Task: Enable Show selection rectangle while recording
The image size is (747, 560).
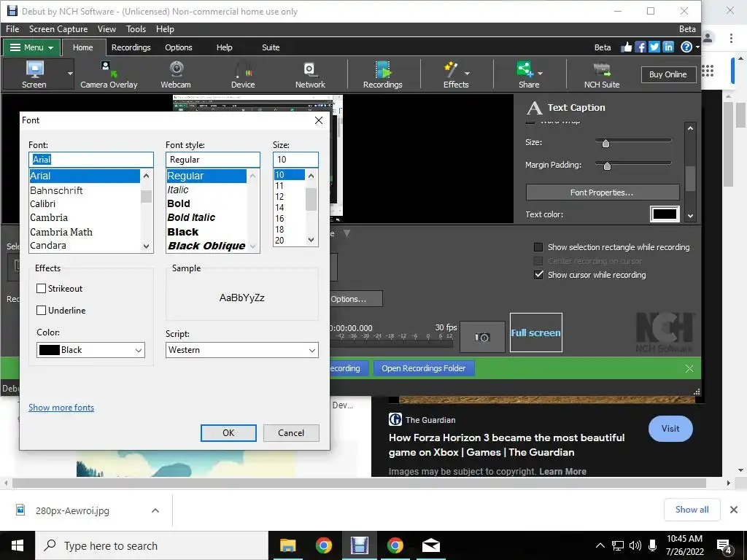Action: click(x=538, y=247)
